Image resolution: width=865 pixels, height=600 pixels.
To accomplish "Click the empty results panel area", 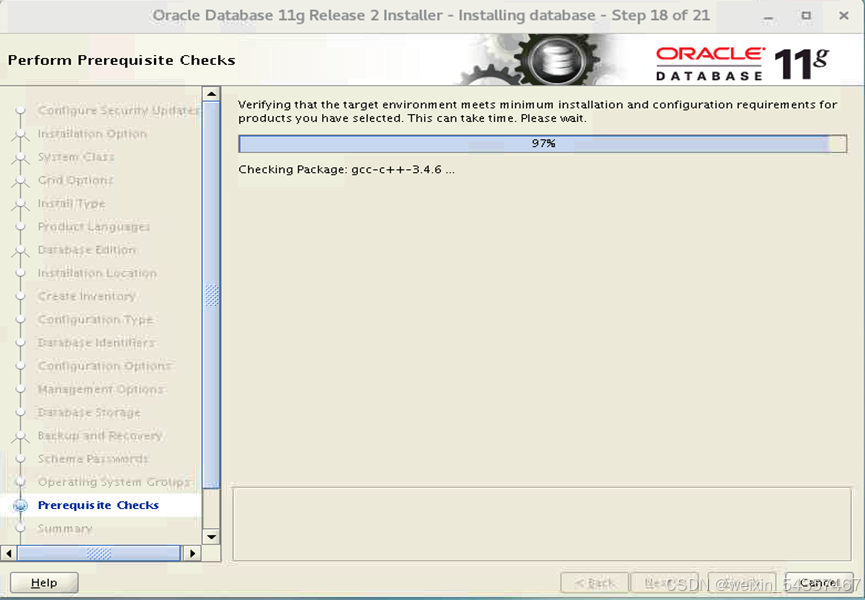I will click(x=540, y=523).
